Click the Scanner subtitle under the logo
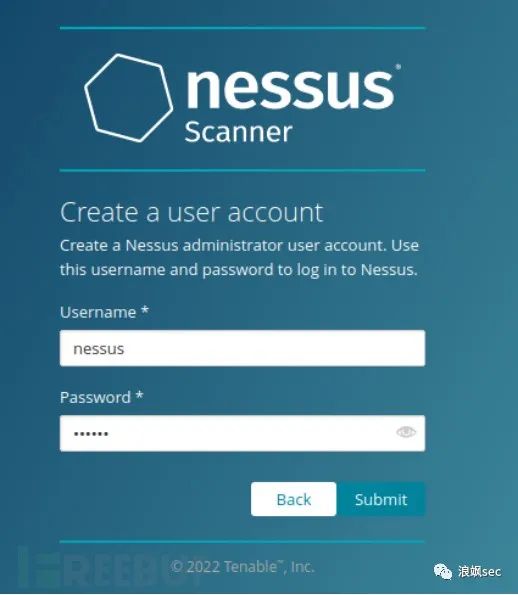 click(238, 132)
